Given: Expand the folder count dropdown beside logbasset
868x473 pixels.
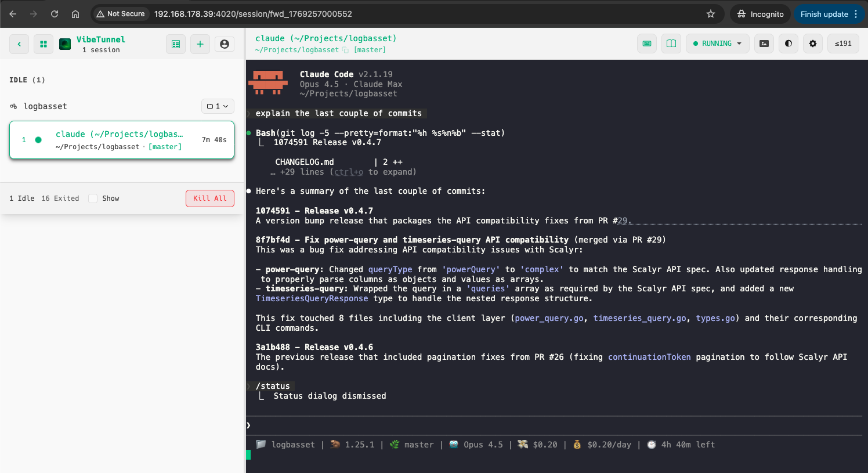Looking at the screenshot, I should (218, 106).
